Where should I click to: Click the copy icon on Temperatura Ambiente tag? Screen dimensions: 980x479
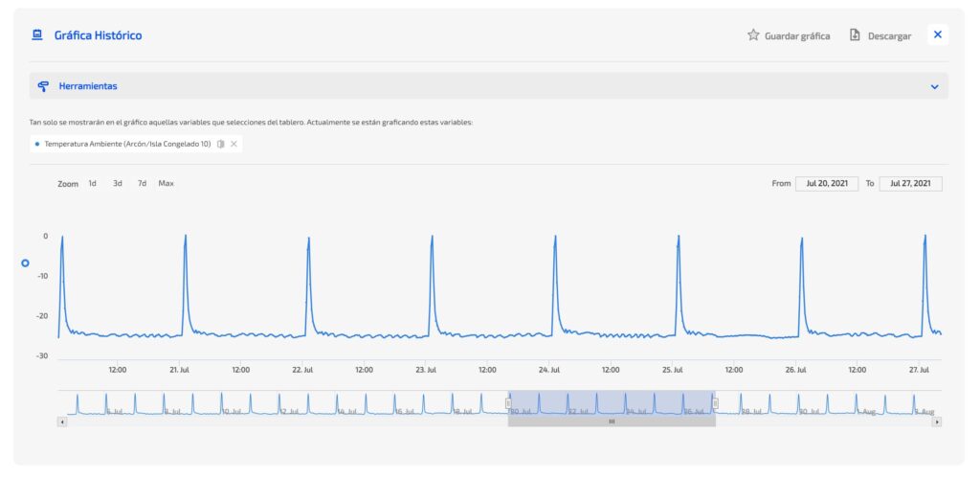coord(221,144)
